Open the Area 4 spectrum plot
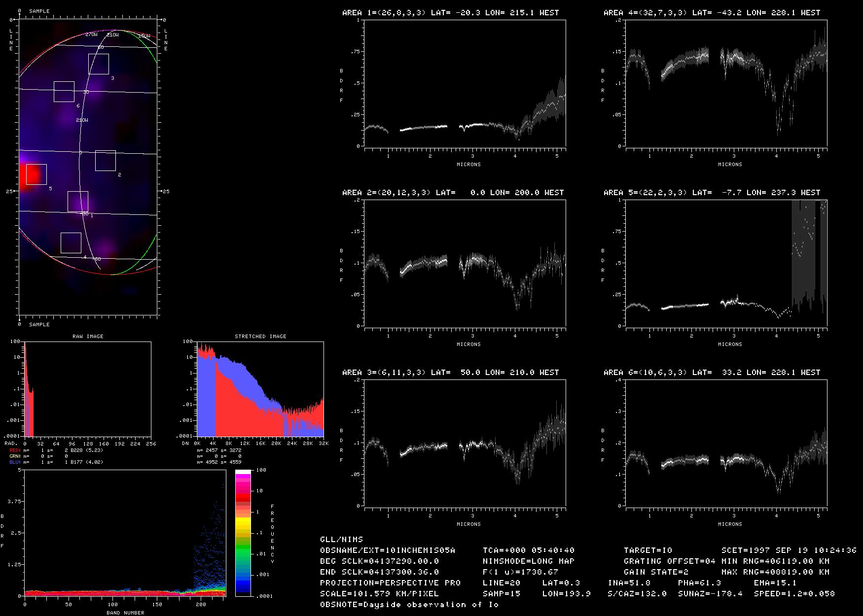The height and width of the screenshot is (616, 863). point(726,83)
